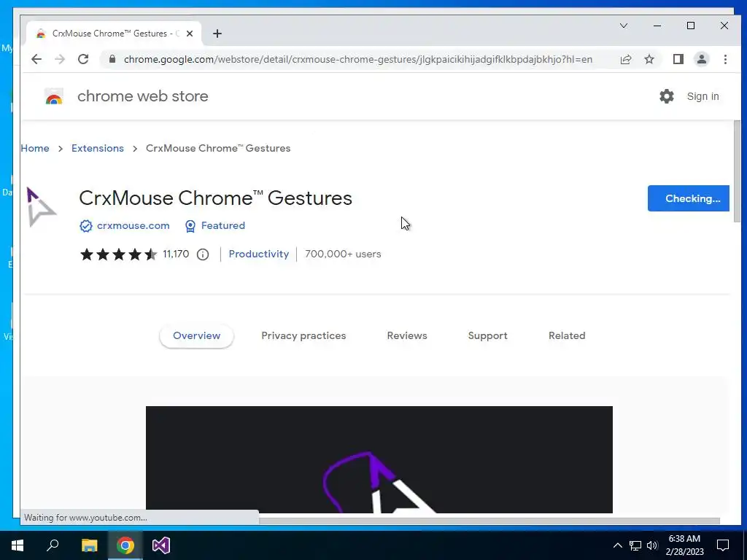Click the 11,170 ratings count
This screenshot has width=747, height=560.
tap(176, 254)
